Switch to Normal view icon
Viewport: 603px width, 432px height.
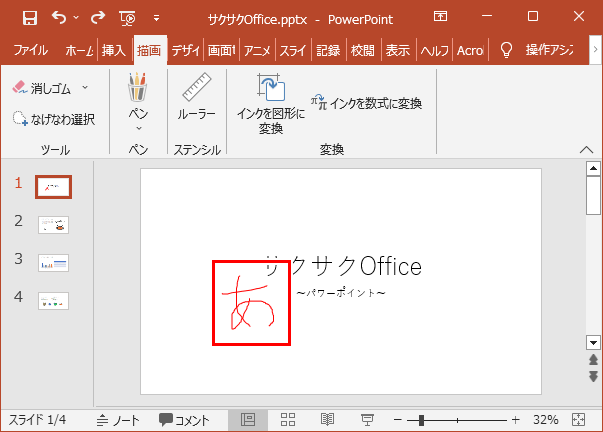click(x=248, y=420)
